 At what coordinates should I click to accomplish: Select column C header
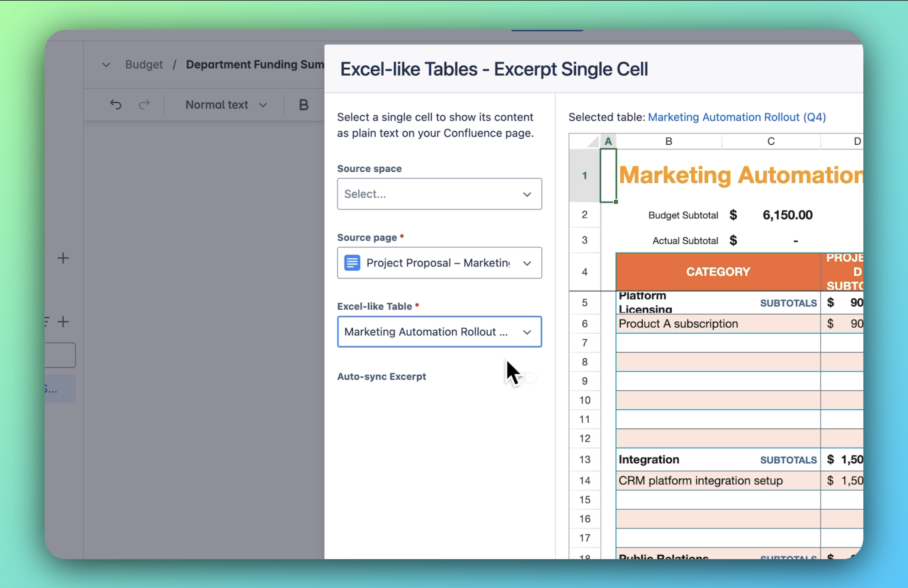771,141
